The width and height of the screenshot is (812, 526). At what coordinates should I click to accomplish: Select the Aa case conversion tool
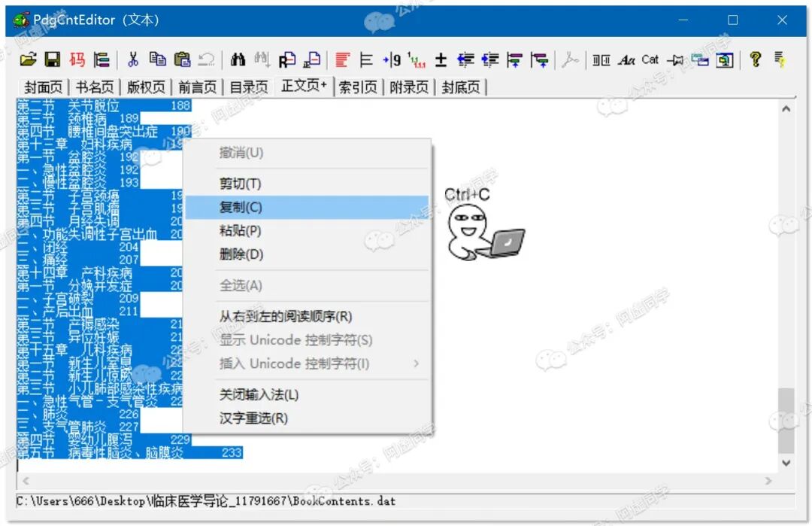629,59
